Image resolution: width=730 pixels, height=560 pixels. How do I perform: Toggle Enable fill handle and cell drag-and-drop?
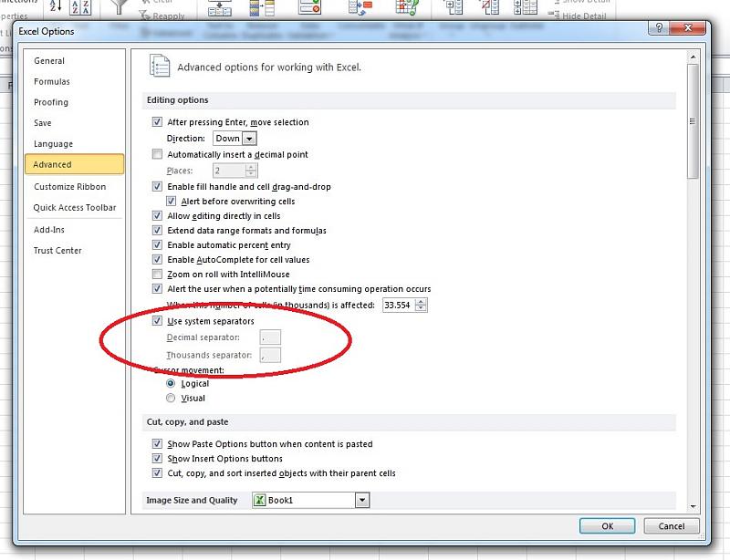pos(157,187)
